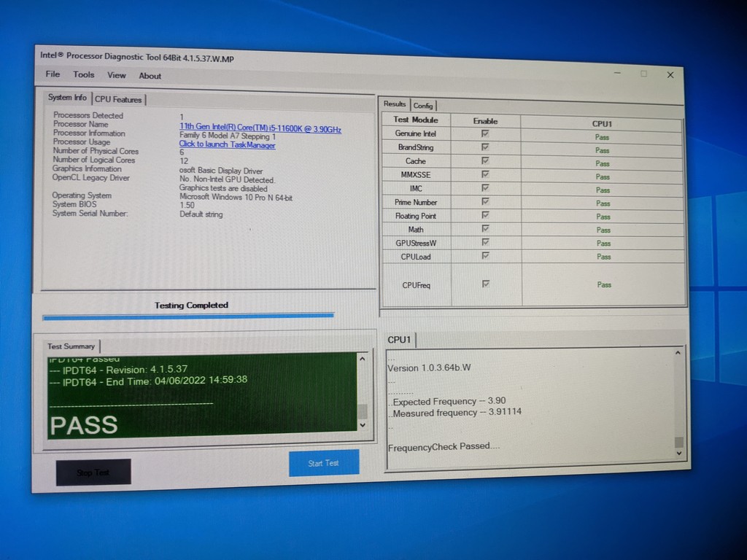Viewport: 747px width, 560px height.
Task: Toggle the IMC test checkbox
Action: point(485,188)
